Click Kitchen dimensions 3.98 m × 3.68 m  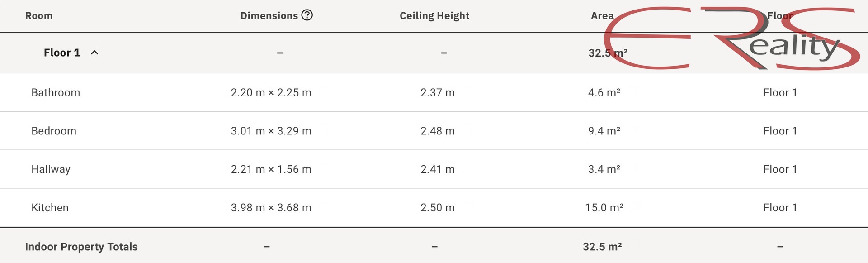[x=271, y=208]
